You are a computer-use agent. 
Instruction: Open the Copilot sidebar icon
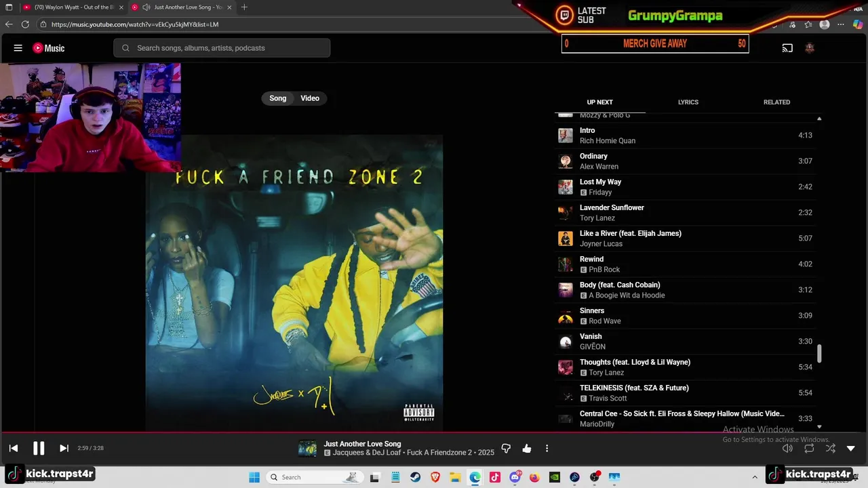859,24
